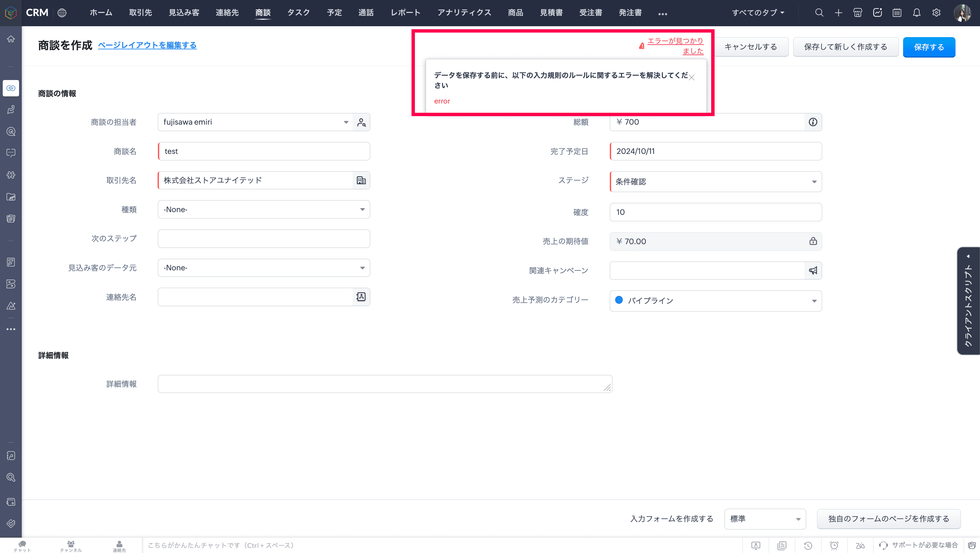Open the calendar icon in header
This screenshot has height=553, width=980.
click(897, 13)
